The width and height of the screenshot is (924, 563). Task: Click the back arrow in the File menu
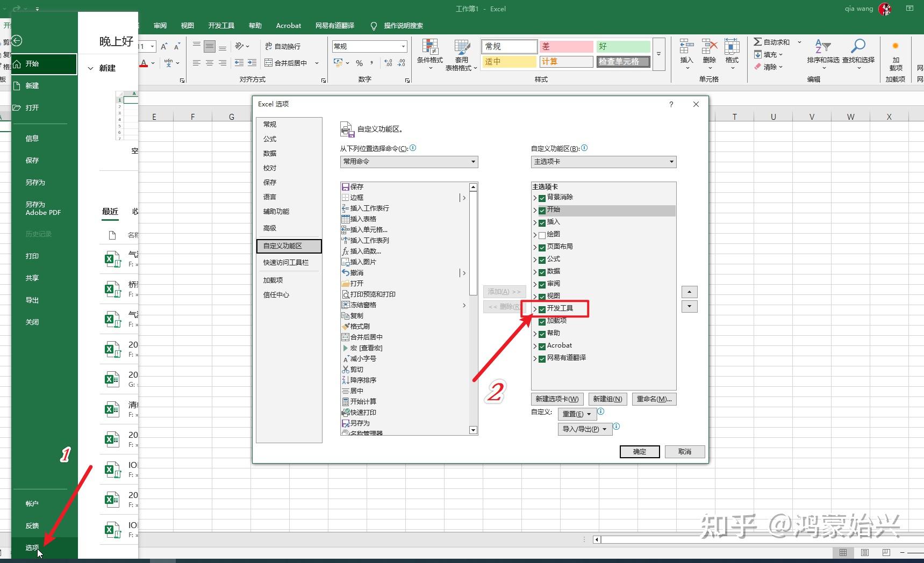point(17,41)
